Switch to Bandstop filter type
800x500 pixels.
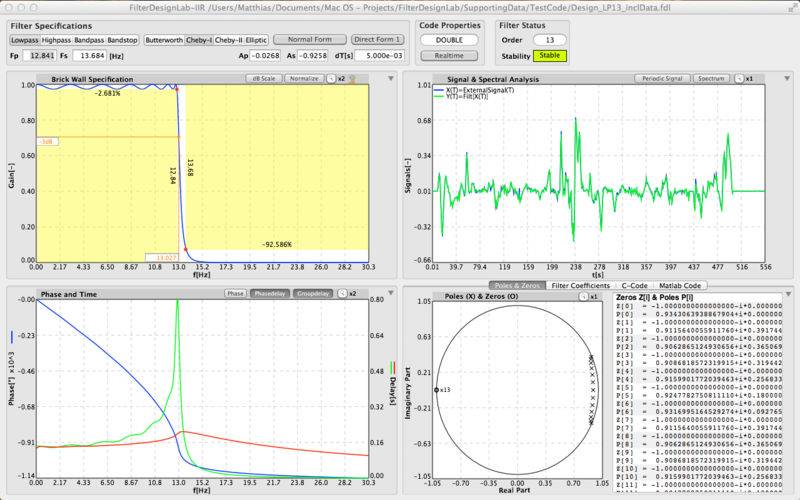pyautogui.click(x=121, y=40)
